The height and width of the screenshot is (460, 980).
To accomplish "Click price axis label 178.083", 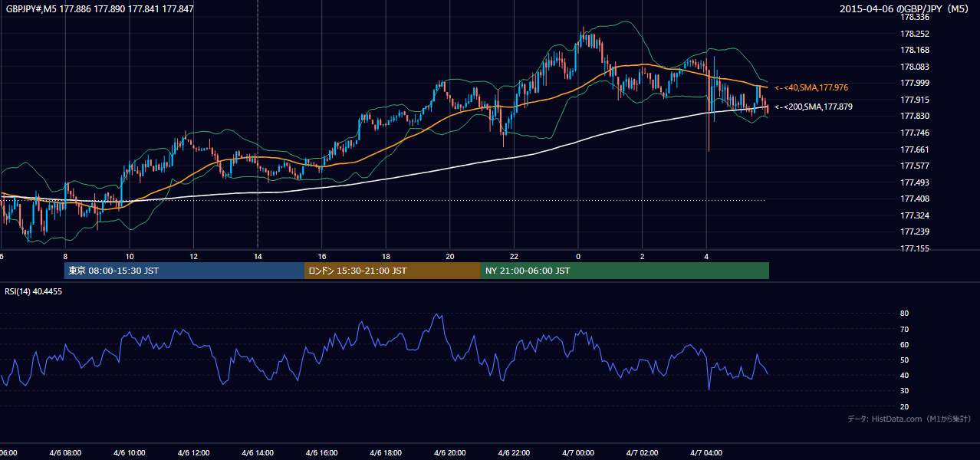I will click(915, 67).
